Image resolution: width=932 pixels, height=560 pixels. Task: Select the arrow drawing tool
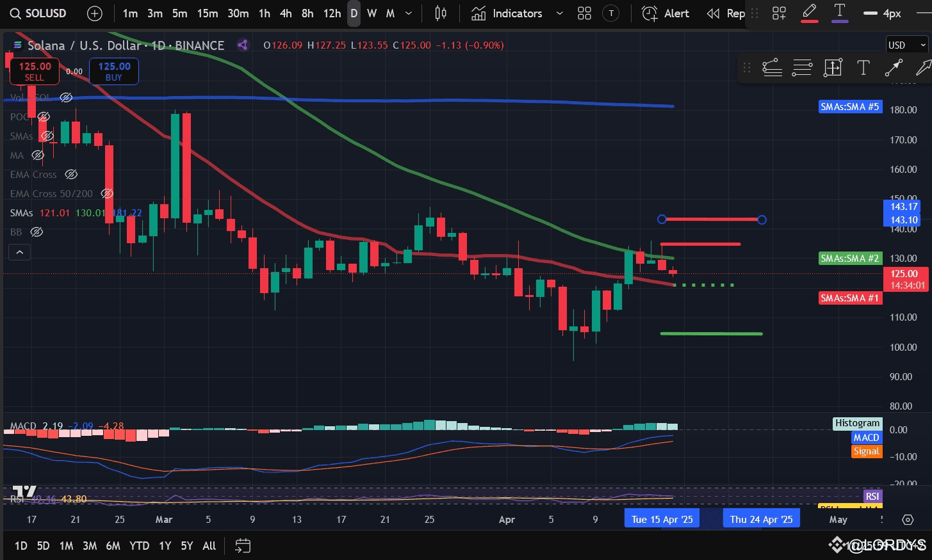pyautogui.click(x=923, y=67)
